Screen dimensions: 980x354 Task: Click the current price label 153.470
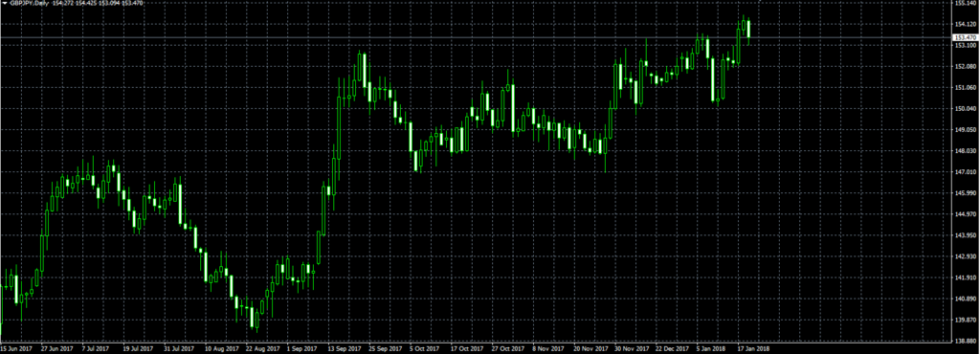965,38
